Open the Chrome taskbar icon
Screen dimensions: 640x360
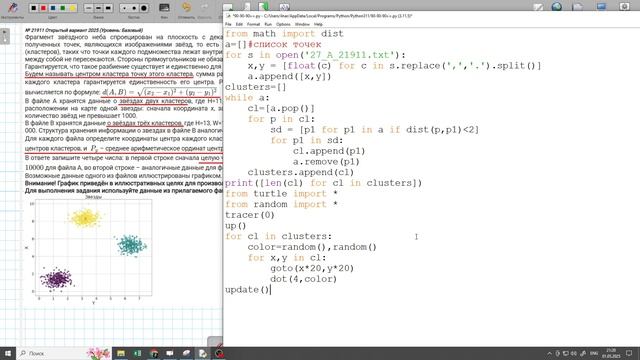click(x=154, y=353)
